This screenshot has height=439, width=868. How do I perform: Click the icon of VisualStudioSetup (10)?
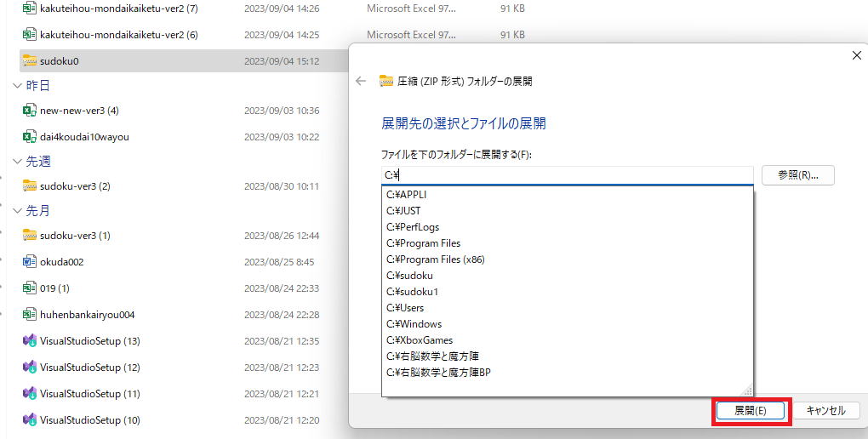(x=29, y=419)
